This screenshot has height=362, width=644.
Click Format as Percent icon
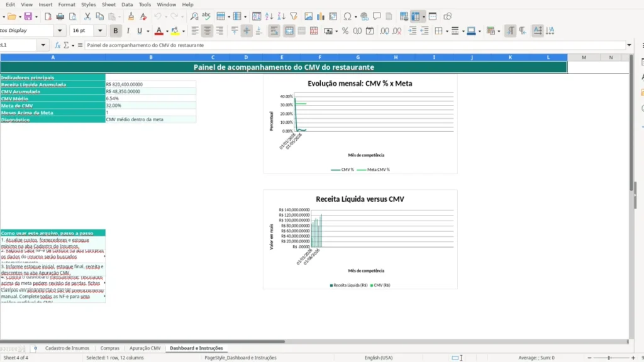[345, 31]
